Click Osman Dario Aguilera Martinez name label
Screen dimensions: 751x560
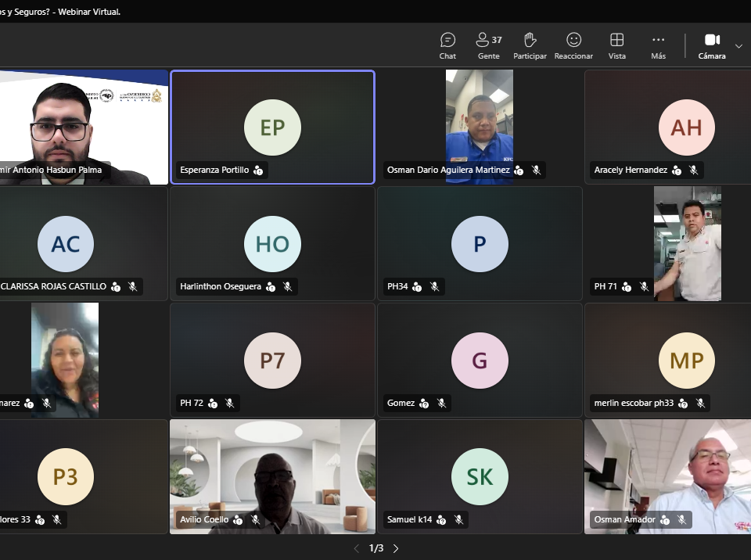pyautogui.click(x=448, y=170)
